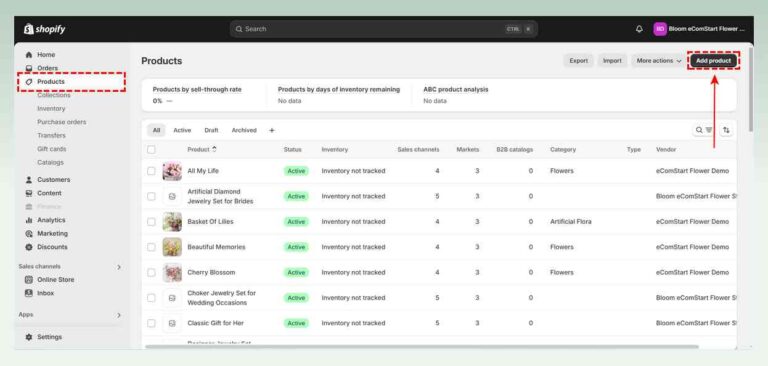Viewport: 768px width, 366px height.
Task: Click the Vendor column header
Action: pyautogui.click(x=666, y=149)
